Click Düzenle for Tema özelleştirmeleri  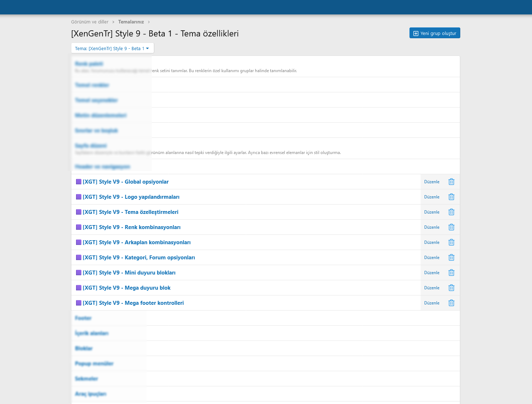pos(432,212)
